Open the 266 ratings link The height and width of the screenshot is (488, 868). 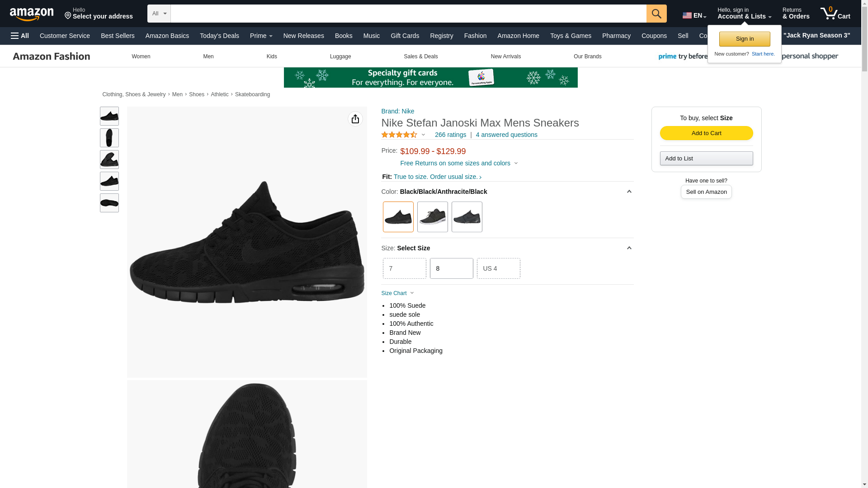point(450,135)
